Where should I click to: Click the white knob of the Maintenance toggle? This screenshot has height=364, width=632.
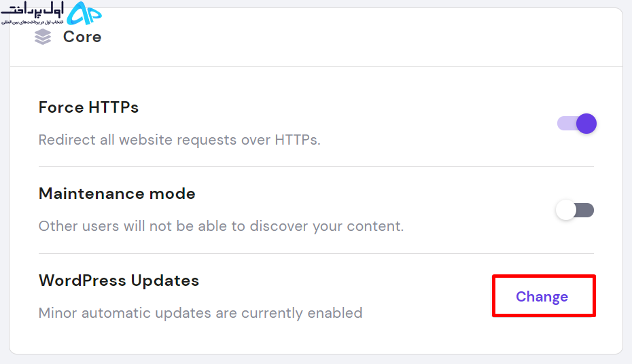tap(566, 211)
